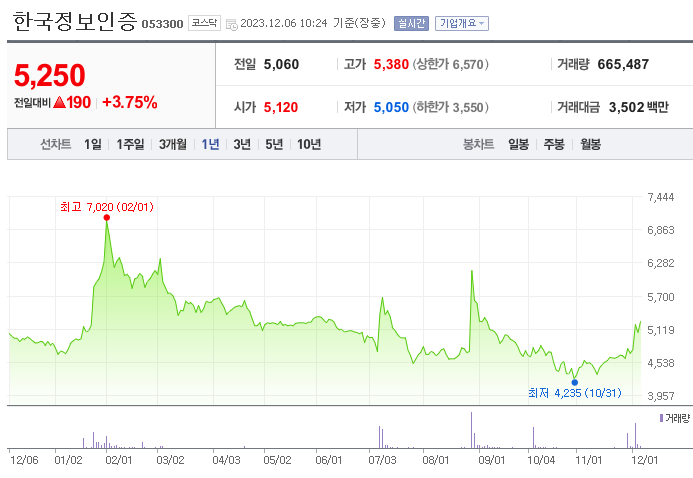Select the 1일 line chart tab
This screenshot has height=478, width=693.
[x=93, y=144]
